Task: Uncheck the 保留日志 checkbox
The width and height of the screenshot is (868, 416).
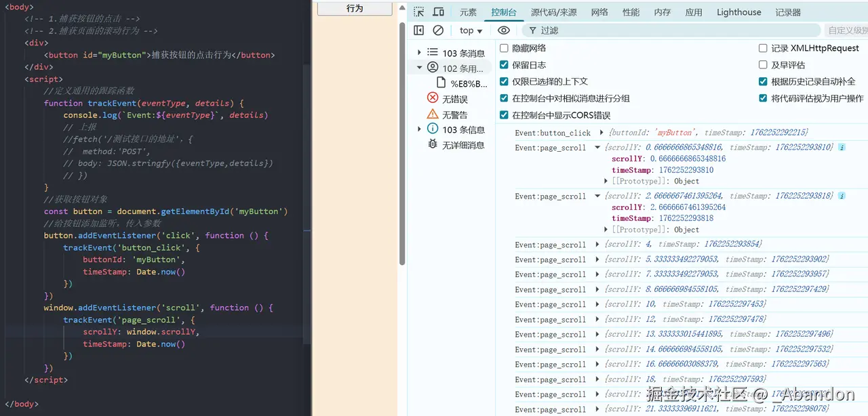Action: pyautogui.click(x=504, y=65)
